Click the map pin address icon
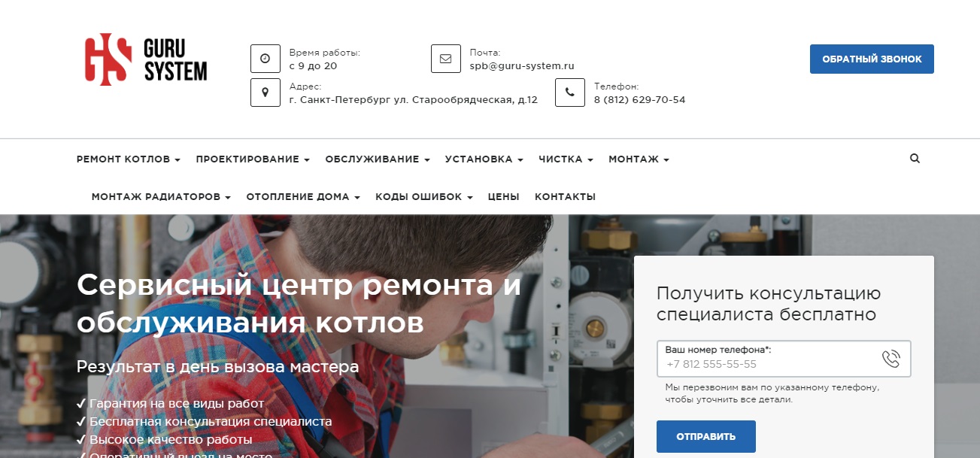Image resolution: width=980 pixels, height=458 pixels. [265, 93]
